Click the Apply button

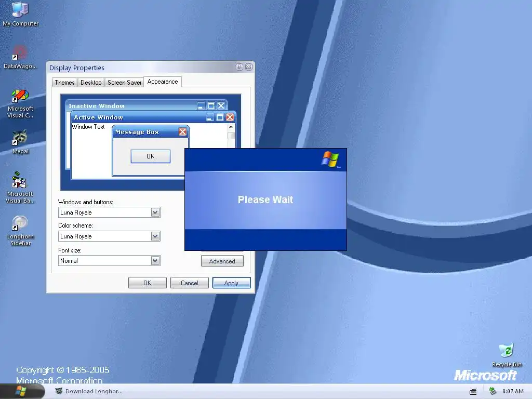point(231,283)
